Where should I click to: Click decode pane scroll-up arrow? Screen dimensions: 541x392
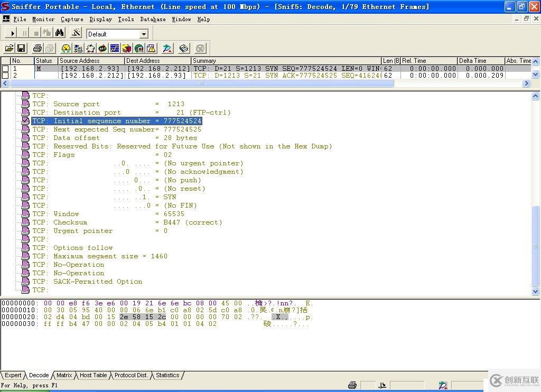[536, 96]
